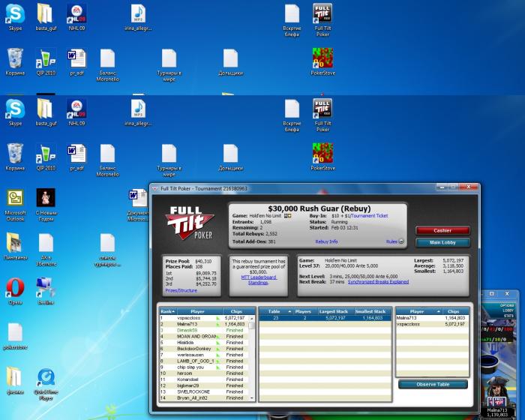The image size is (525, 420).
Task: Go to the Main Lobby
Action: pos(442,242)
